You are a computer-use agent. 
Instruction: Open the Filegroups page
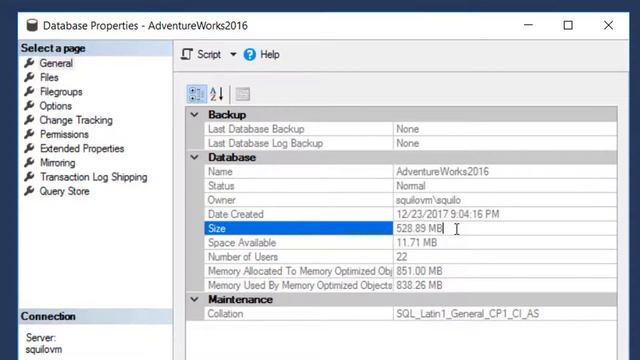pyautogui.click(x=61, y=92)
